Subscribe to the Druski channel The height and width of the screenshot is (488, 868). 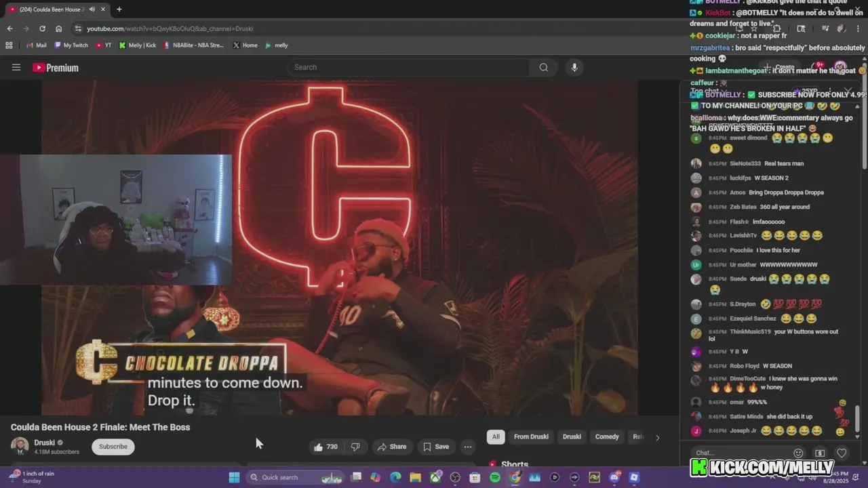(x=113, y=447)
